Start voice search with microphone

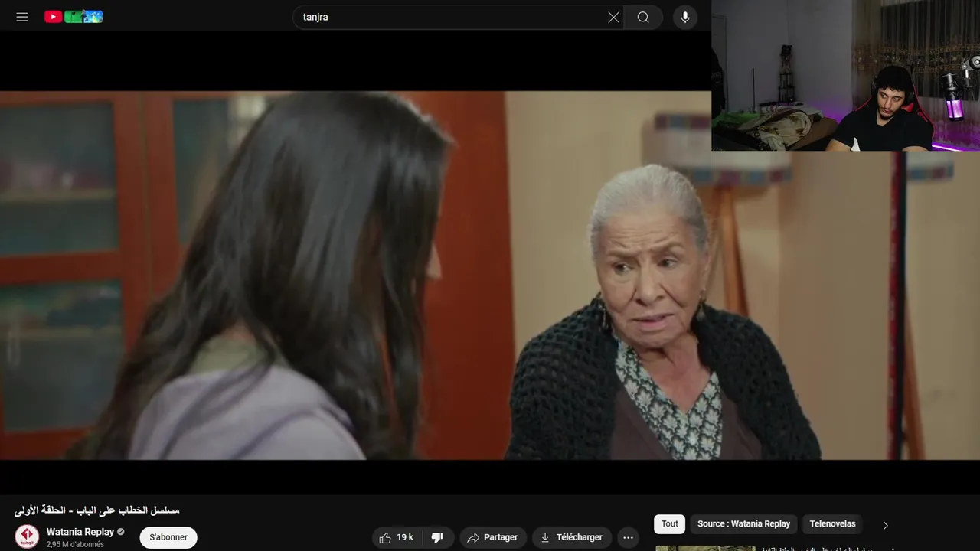click(x=685, y=17)
